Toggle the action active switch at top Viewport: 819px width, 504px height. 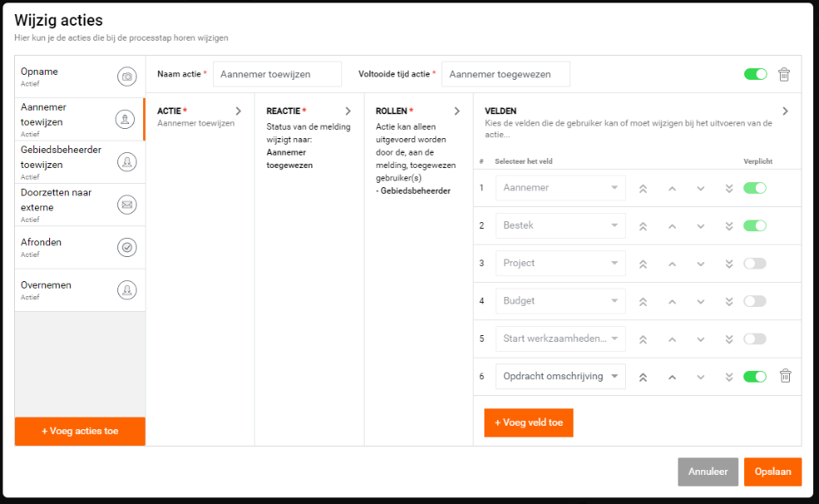755,74
